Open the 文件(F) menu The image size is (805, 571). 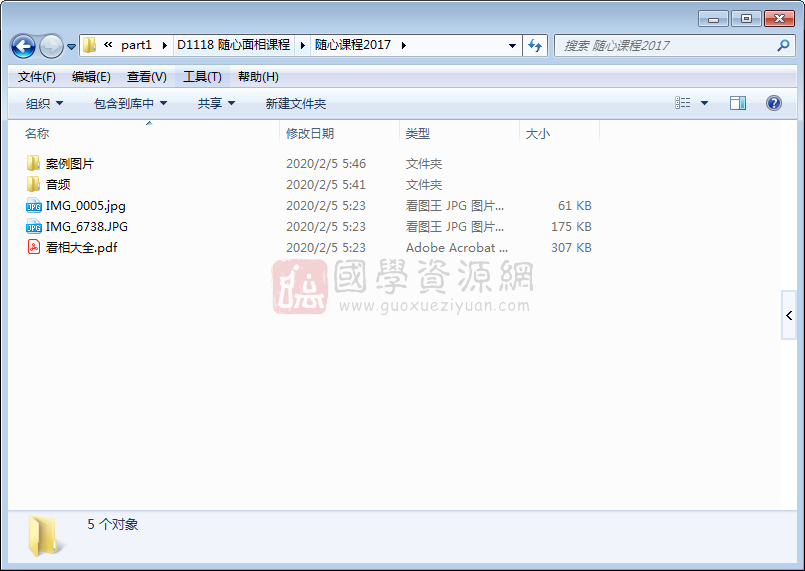[x=36, y=77]
